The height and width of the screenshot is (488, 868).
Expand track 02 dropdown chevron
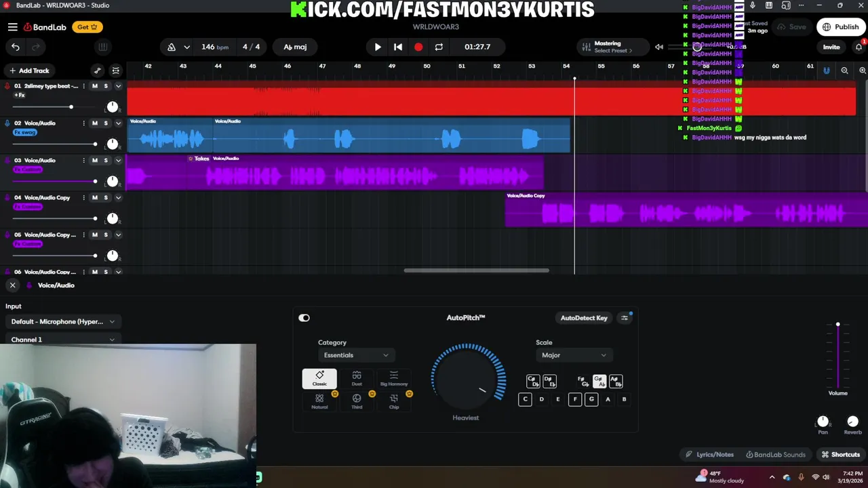click(x=118, y=123)
